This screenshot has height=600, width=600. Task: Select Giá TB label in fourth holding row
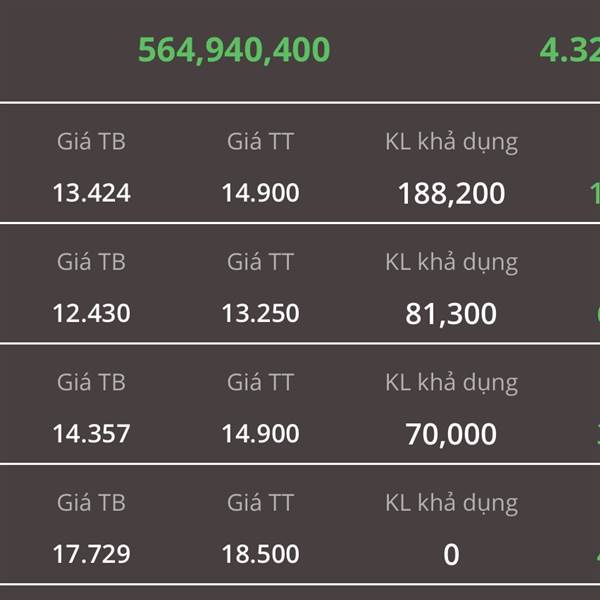[91, 502]
